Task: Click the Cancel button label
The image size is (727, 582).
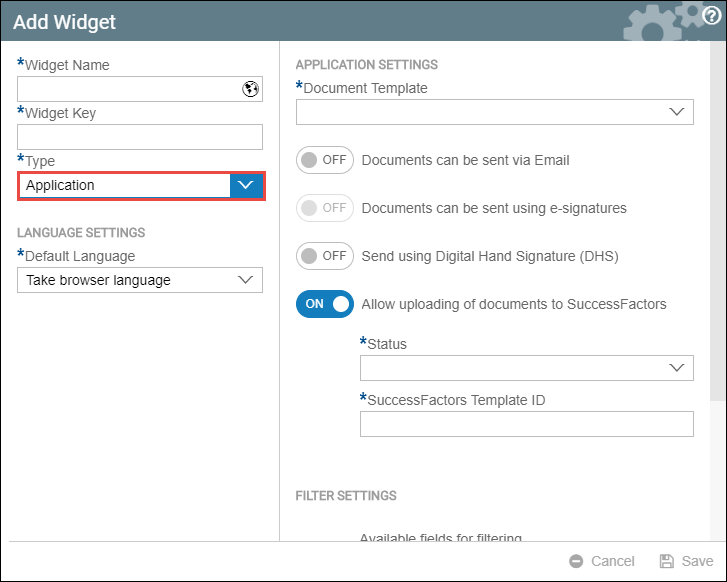Action: coord(612,561)
